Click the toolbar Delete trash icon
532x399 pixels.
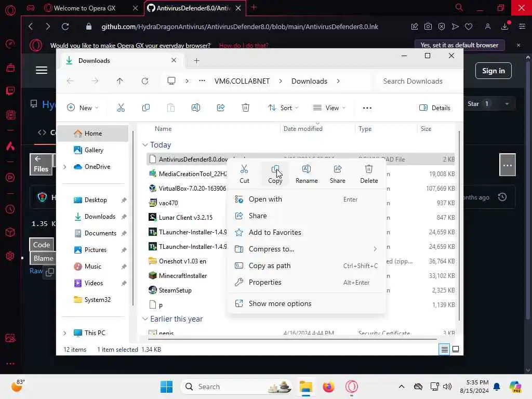point(246,108)
